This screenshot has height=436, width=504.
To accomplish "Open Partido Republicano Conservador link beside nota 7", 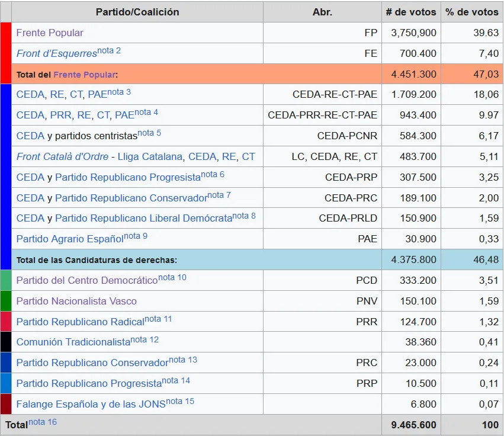I will [x=131, y=198].
